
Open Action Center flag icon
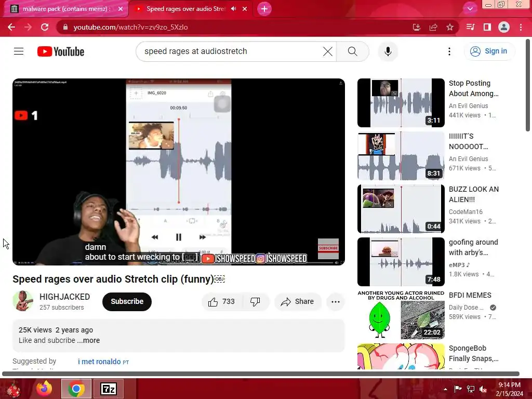tap(458, 389)
